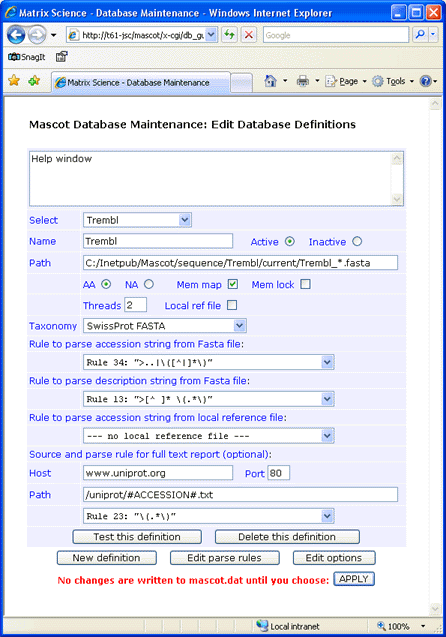Click the database Path field with Trembl fasta
The width and height of the screenshot is (446, 637).
click(240, 263)
